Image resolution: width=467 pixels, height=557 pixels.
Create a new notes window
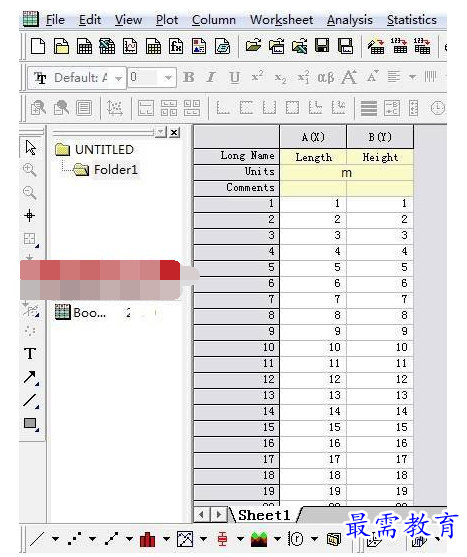tap(222, 47)
